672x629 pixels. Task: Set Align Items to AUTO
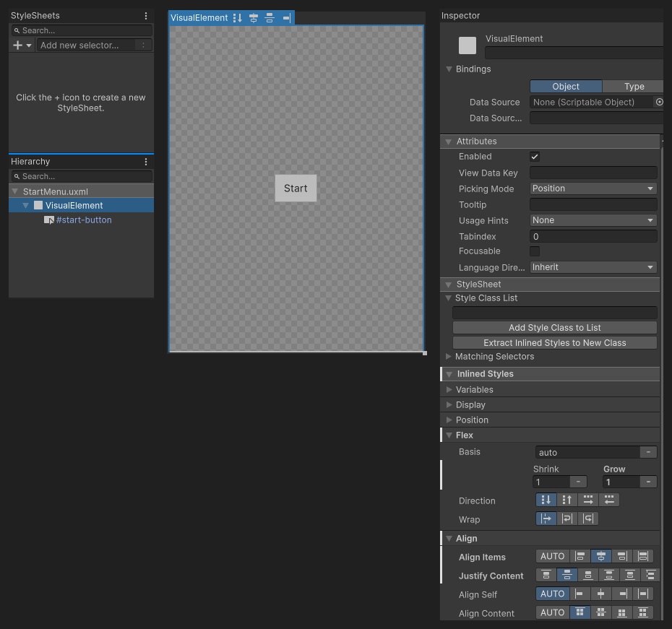[x=553, y=556]
